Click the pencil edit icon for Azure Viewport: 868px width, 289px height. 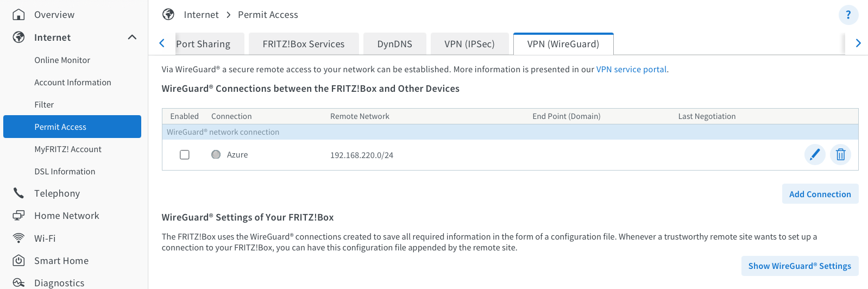tap(814, 155)
